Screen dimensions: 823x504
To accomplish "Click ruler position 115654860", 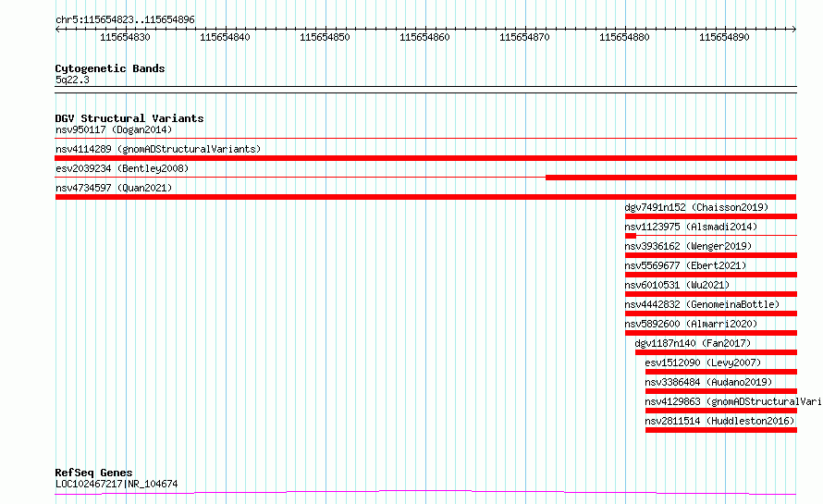I will [424, 37].
